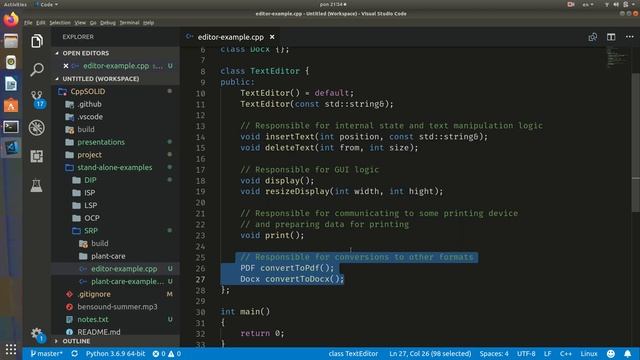Open the Debug menu

pyautogui.click(x=108, y=23)
